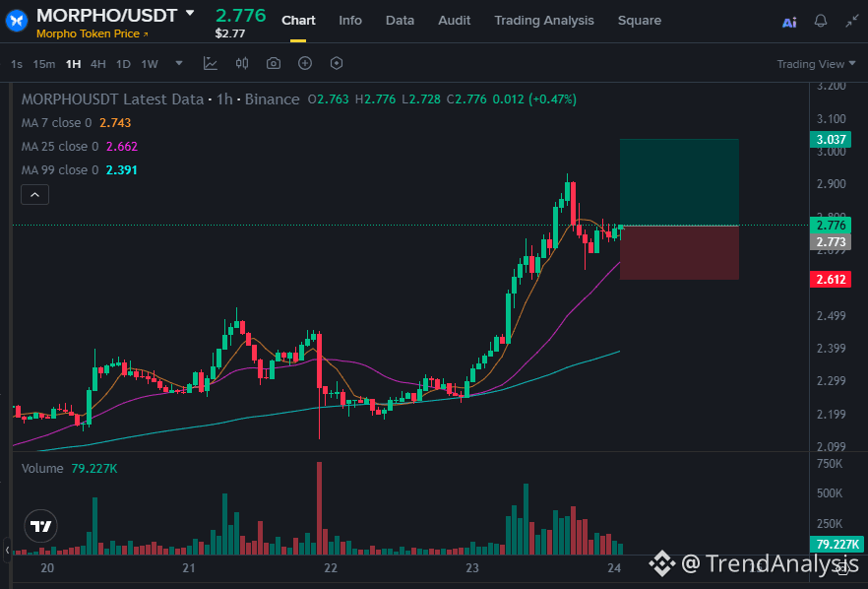The width and height of the screenshot is (868, 589).
Task: Switch to the Chart tab
Action: coord(298,21)
